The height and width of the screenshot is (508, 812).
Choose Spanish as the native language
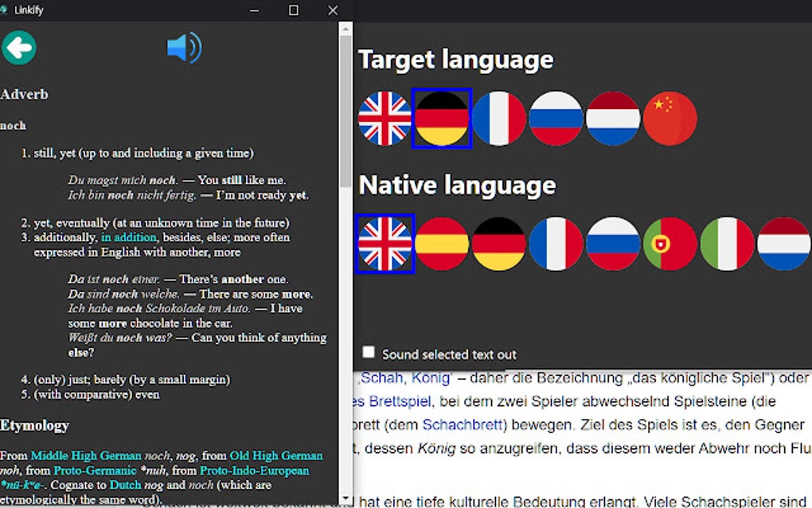442,244
